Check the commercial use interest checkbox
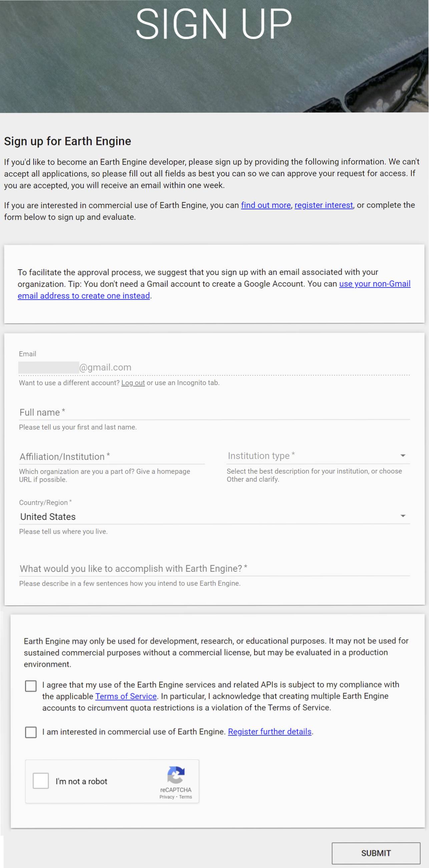This screenshot has width=429, height=868. [31, 733]
